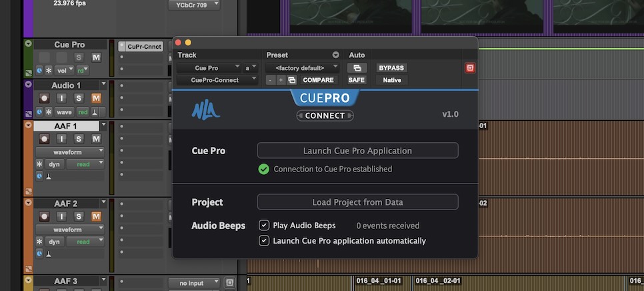Solo the Cue Pro track

click(x=79, y=57)
